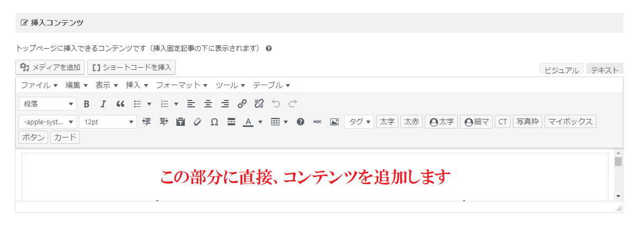The width and height of the screenshot is (644, 238).
Task: Click editor scrollbar down arrow
Action: 618,197
